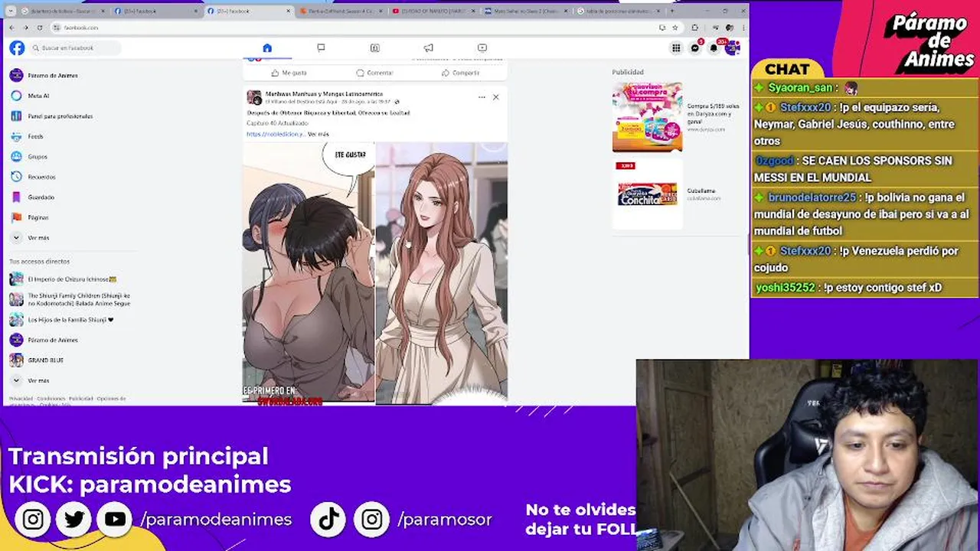Screen dimensions: 980x551
Task: Open GRAND BLUE shortcut
Action: click(46, 360)
